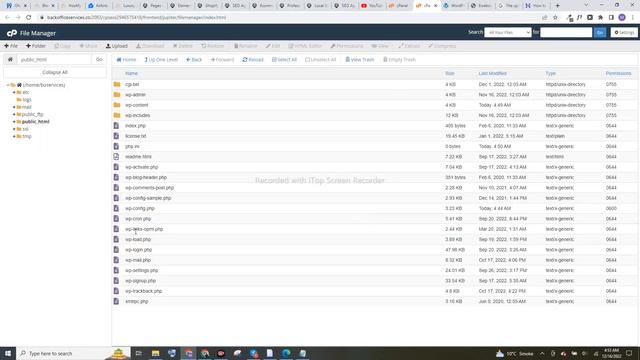The image size is (640, 360).
Task: Open the HTML Editor tool
Action: 305,46
